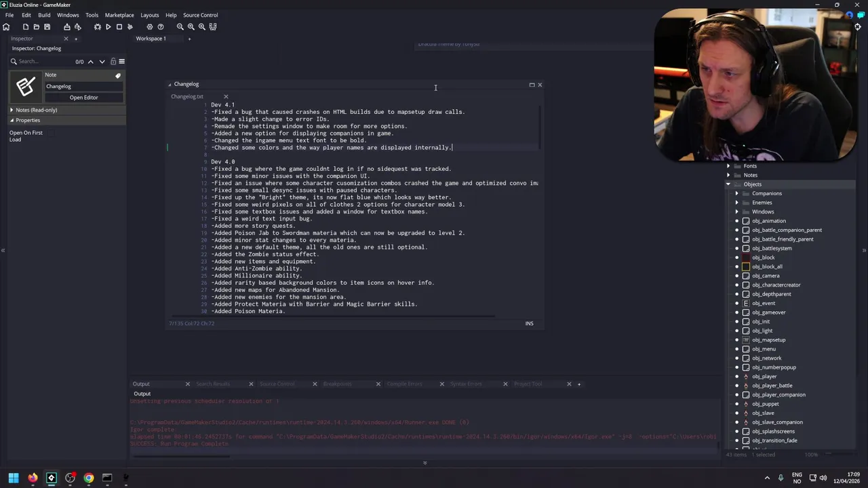
Task: Edit the Changelog name field
Action: [83, 87]
